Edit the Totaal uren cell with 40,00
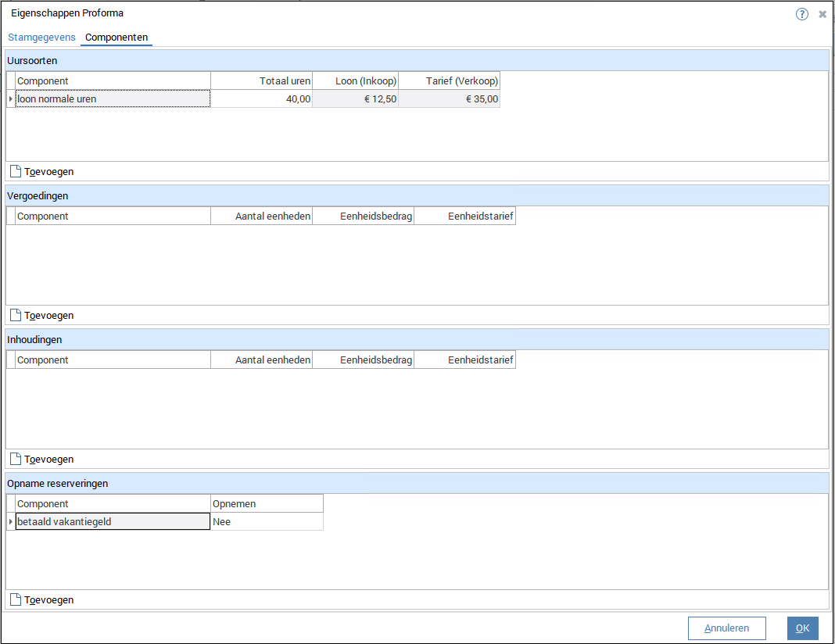835x644 pixels. 262,99
